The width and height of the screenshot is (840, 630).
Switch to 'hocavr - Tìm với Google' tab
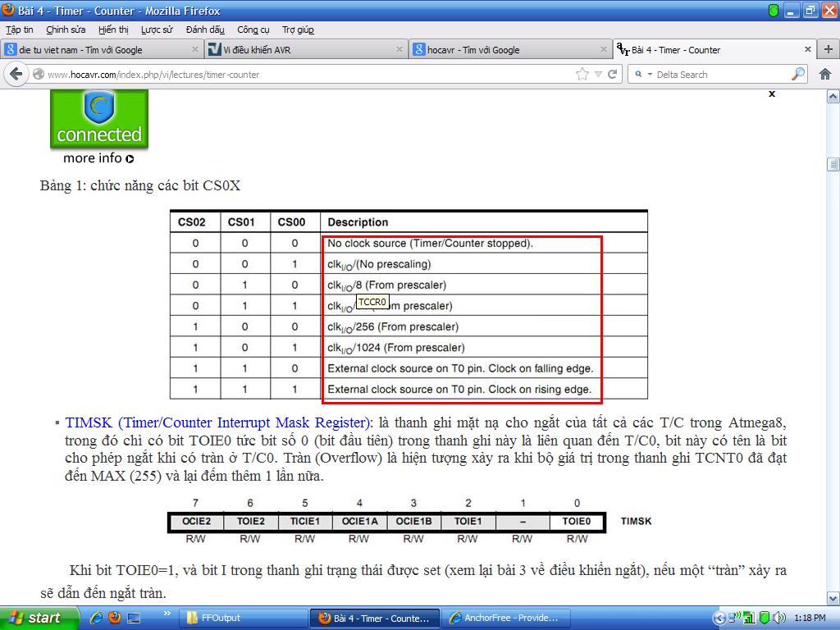[x=510, y=50]
